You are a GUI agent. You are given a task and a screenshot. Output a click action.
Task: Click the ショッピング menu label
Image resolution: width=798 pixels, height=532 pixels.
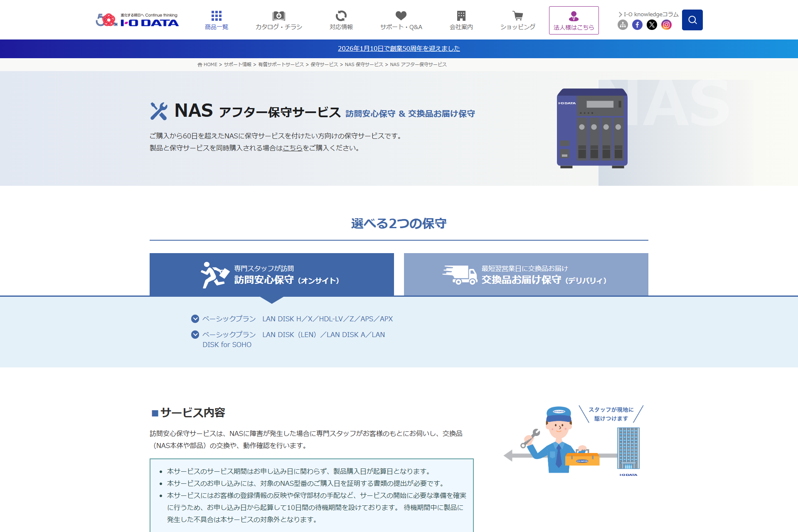click(517, 27)
